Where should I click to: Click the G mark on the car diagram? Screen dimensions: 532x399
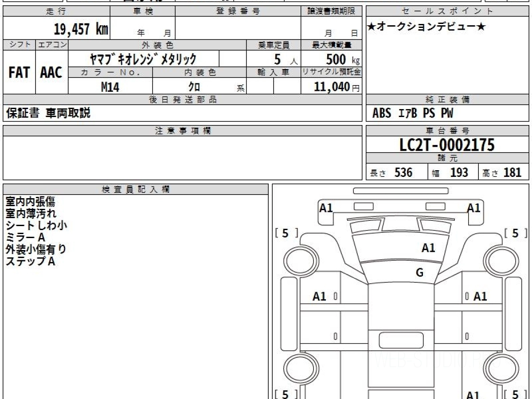click(419, 273)
